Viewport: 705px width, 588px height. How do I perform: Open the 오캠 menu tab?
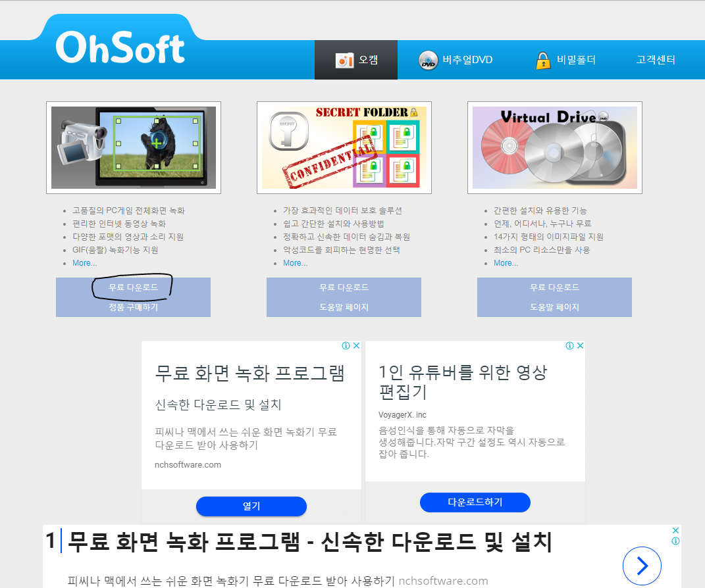(356, 60)
